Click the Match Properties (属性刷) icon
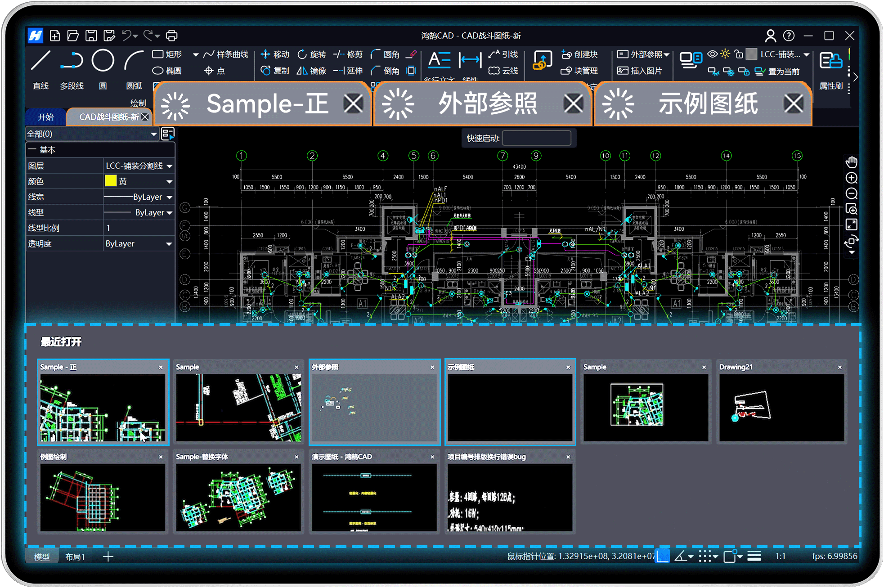884x588 pixels. point(830,61)
